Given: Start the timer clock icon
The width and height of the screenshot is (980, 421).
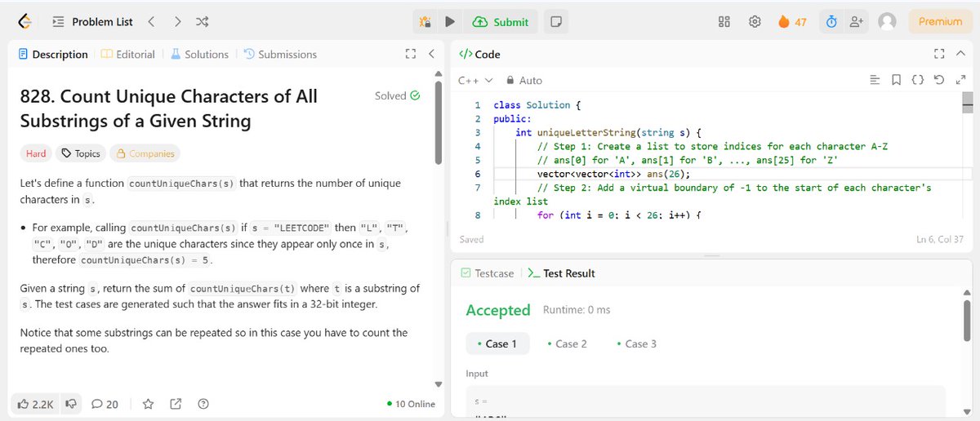Looking at the screenshot, I should click(831, 22).
